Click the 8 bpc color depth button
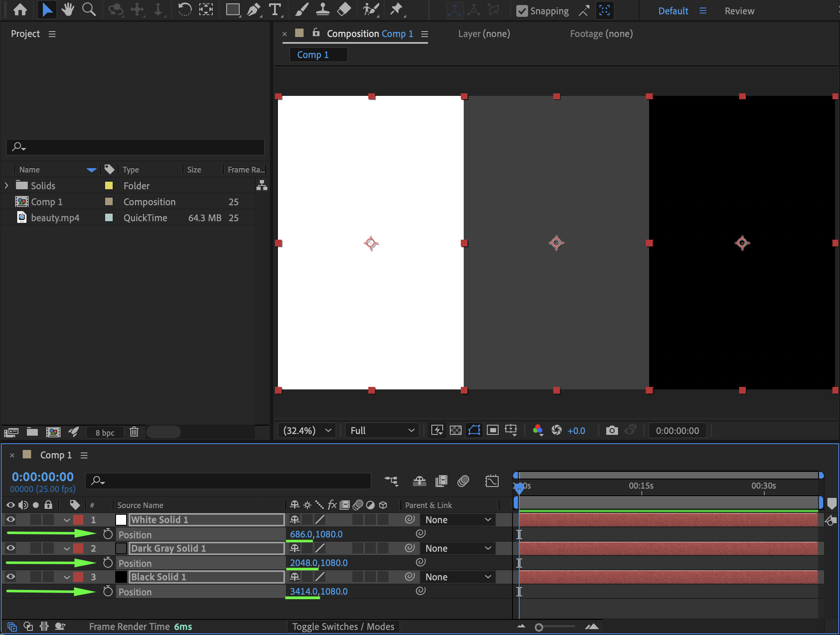This screenshot has width=840, height=635. point(105,432)
